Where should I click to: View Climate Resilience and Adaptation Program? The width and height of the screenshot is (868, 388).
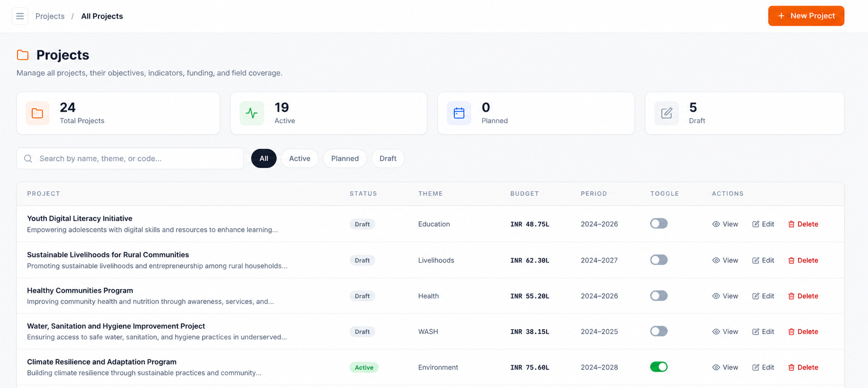(725, 367)
